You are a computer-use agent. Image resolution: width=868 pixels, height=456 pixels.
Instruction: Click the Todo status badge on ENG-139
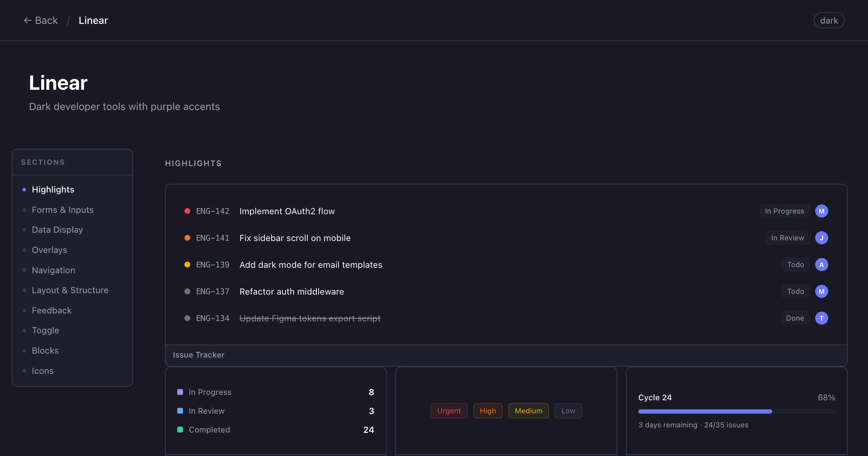pyautogui.click(x=796, y=265)
